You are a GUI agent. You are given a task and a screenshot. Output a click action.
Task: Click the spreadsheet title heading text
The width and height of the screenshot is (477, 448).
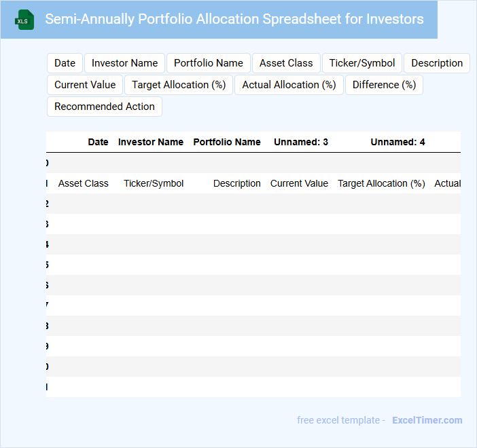click(x=234, y=19)
